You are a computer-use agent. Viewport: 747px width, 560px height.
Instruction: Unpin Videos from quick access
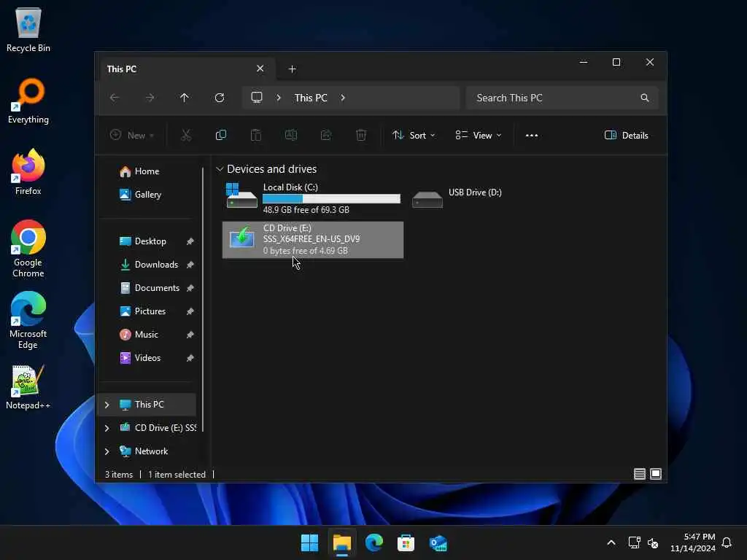190,358
